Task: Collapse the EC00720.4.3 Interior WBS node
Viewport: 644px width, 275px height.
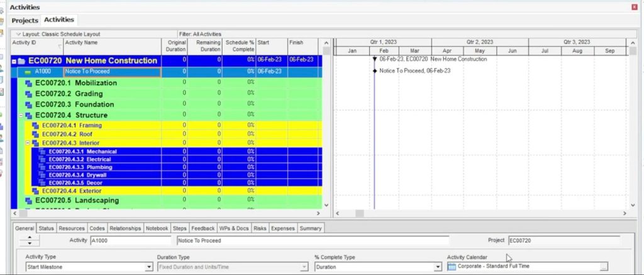Action: point(28,143)
